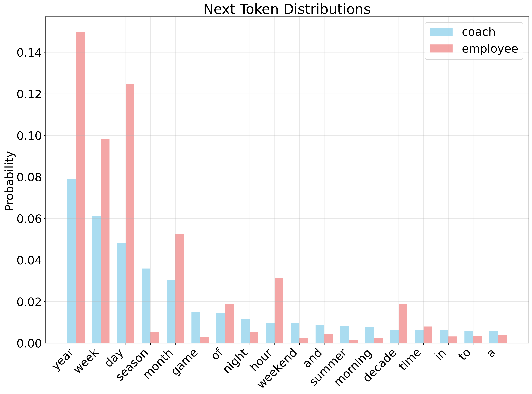532x394 pixels.
Task: Click the "coach" legend label text
Action: (x=478, y=32)
